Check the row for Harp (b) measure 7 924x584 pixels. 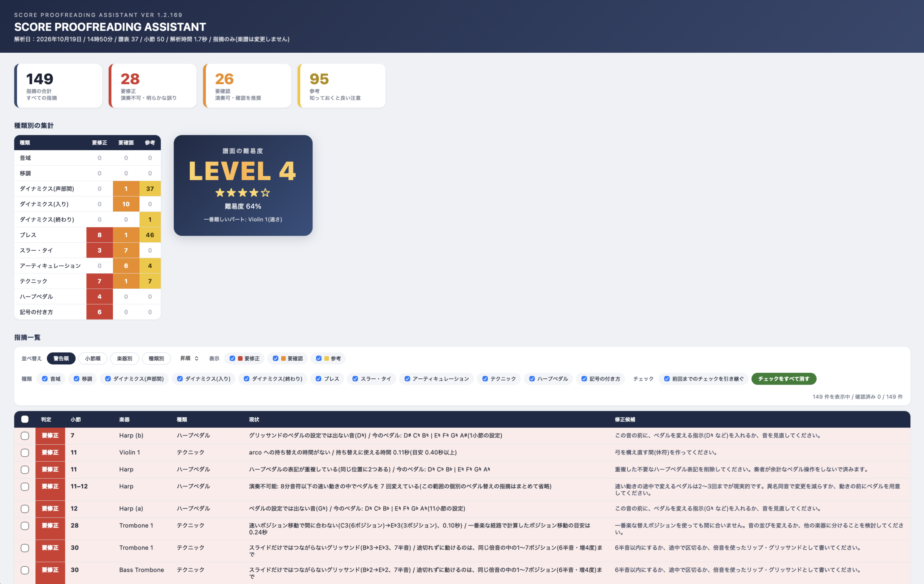click(25, 436)
